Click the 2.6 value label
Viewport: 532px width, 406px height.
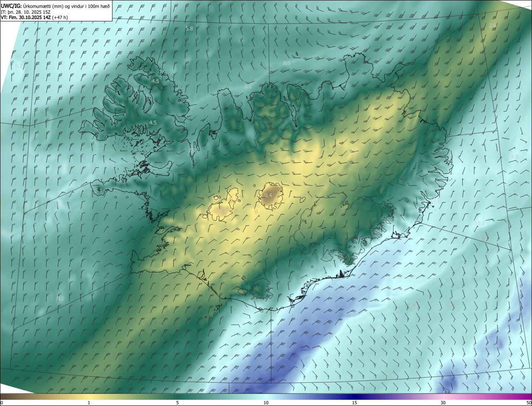coord(493,26)
